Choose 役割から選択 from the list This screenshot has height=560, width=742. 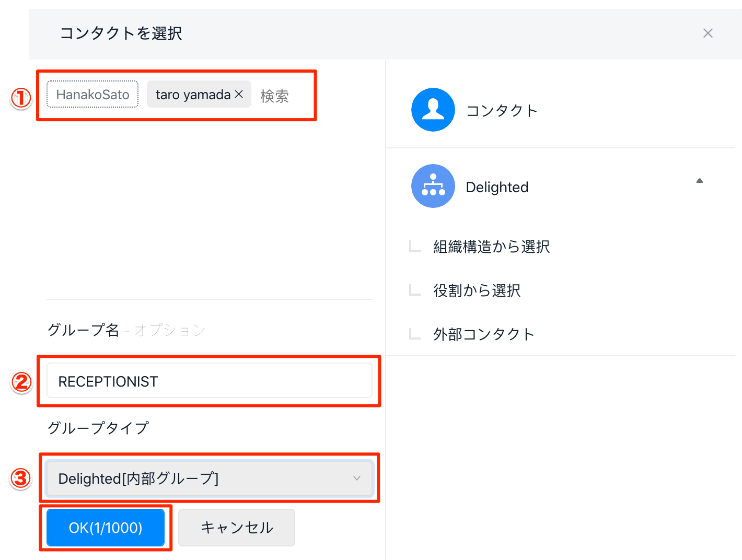(x=477, y=290)
